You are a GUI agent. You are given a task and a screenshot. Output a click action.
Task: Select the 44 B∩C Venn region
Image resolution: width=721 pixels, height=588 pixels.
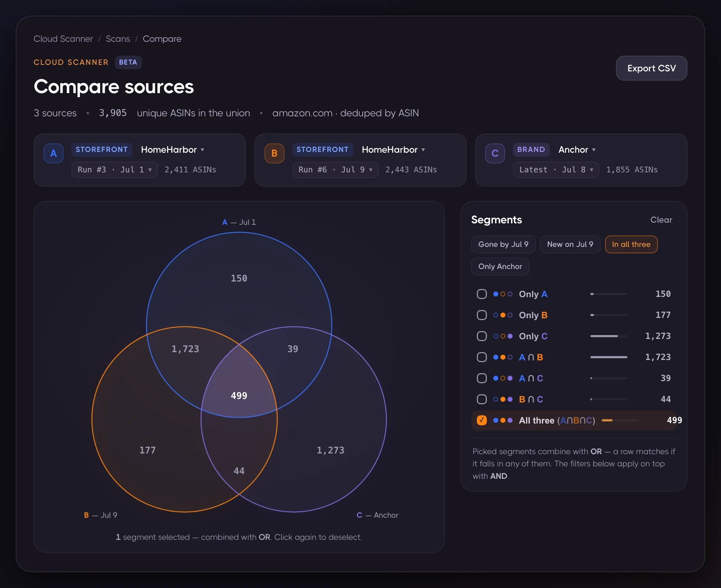coord(239,471)
